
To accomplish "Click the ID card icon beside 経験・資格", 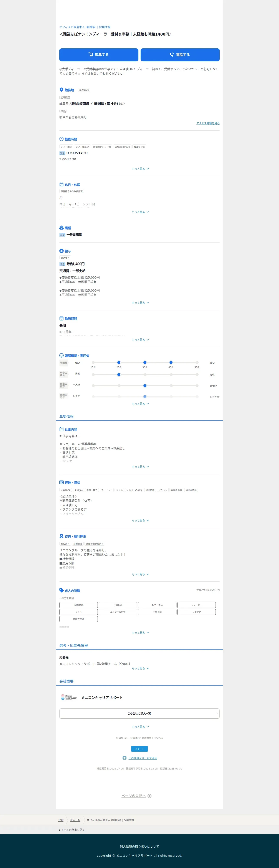I will click(61, 482).
